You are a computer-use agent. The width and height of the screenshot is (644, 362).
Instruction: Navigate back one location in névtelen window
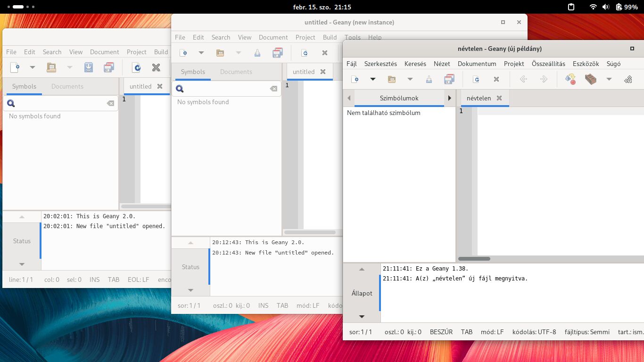[x=523, y=79]
